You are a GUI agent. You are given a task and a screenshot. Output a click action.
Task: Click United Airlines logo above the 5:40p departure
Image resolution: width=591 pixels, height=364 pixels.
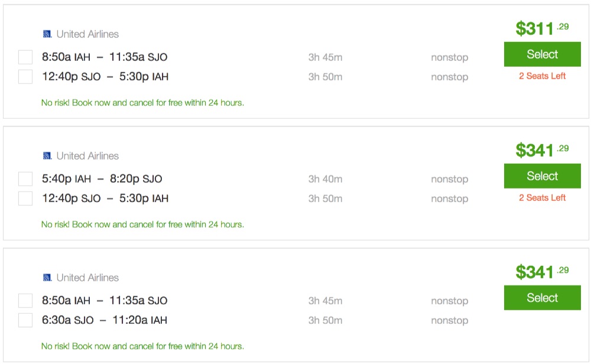tap(47, 156)
